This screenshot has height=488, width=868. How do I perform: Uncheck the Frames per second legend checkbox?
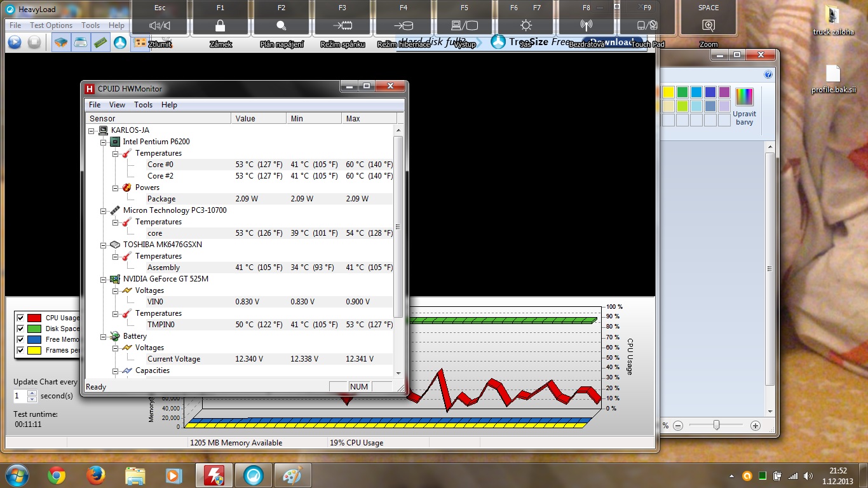point(21,350)
